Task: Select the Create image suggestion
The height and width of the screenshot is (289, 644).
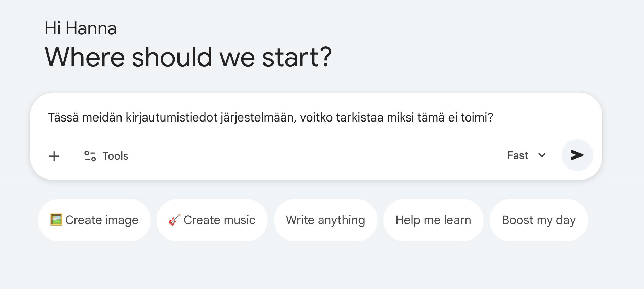Action: [x=94, y=220]
